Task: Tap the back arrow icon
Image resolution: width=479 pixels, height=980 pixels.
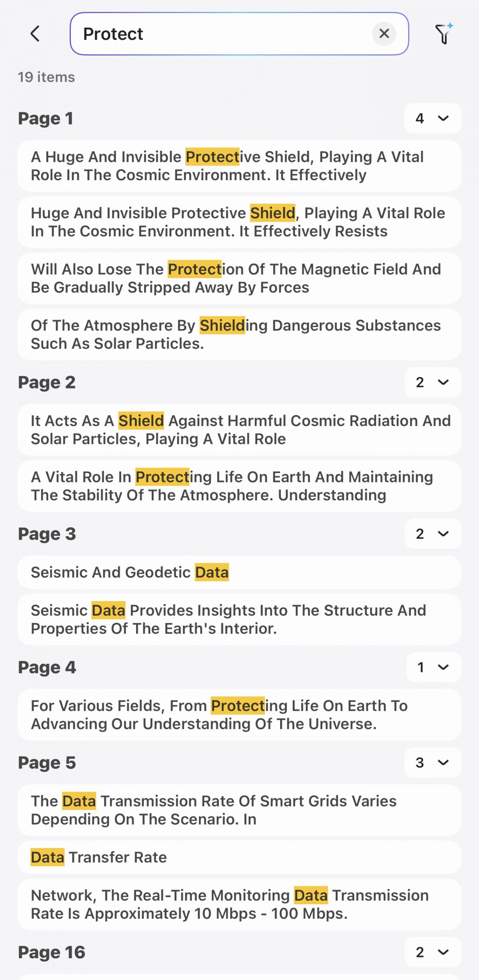Action: pyautogui.click(x=35, y=34)
